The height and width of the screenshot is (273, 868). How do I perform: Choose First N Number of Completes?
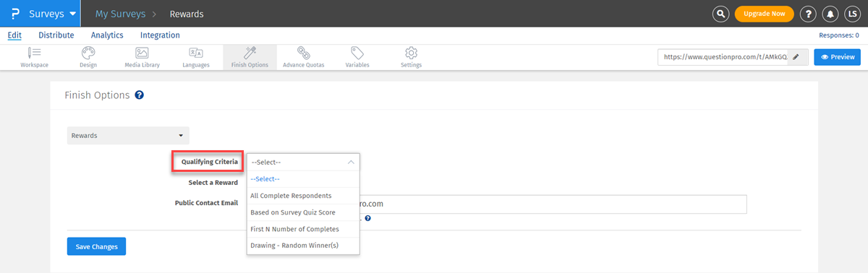(303, 229)
